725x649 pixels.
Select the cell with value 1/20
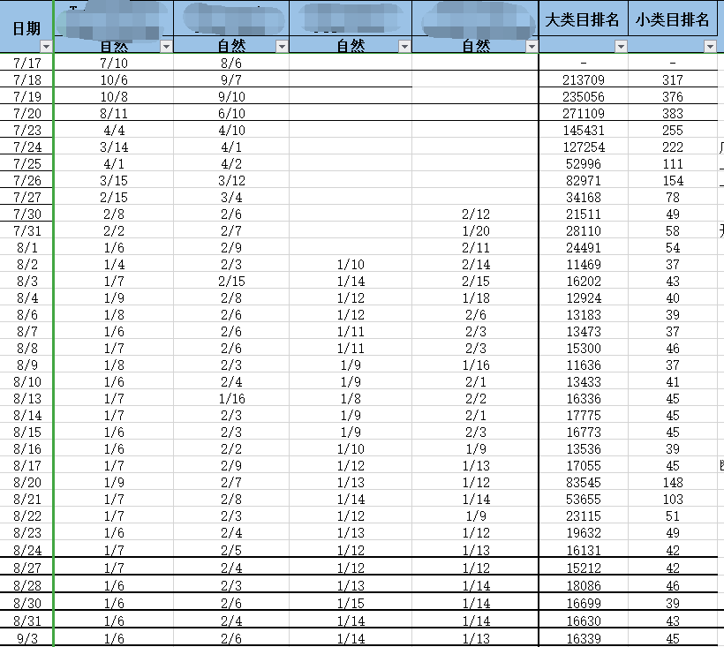(x=475, y=231)
